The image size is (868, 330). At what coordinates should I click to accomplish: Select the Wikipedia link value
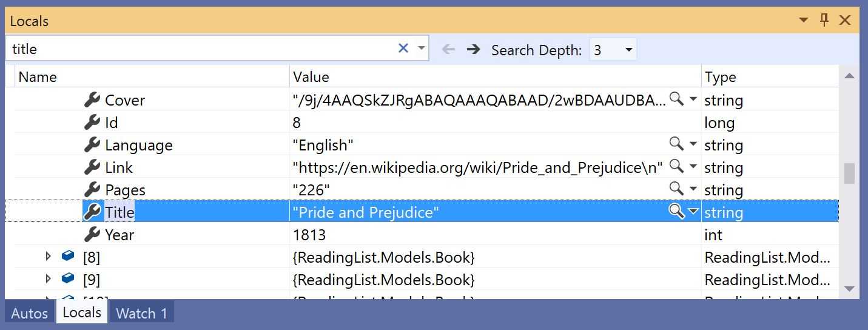477,167
